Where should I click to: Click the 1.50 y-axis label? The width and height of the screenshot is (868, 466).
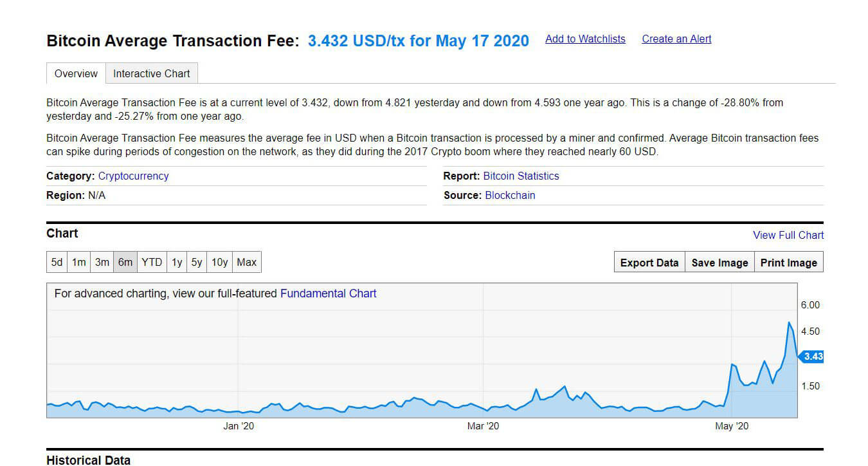810,386
